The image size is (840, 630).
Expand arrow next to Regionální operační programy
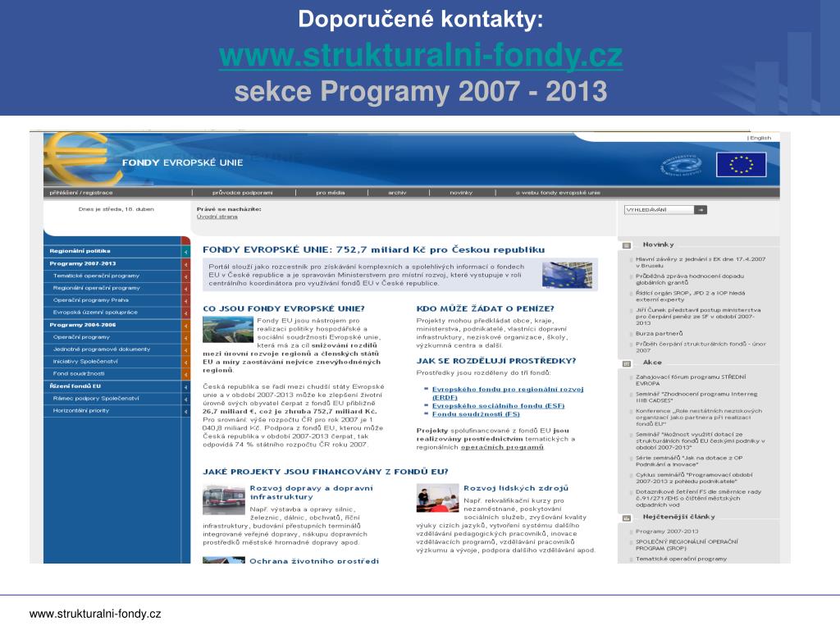[186, 289]
